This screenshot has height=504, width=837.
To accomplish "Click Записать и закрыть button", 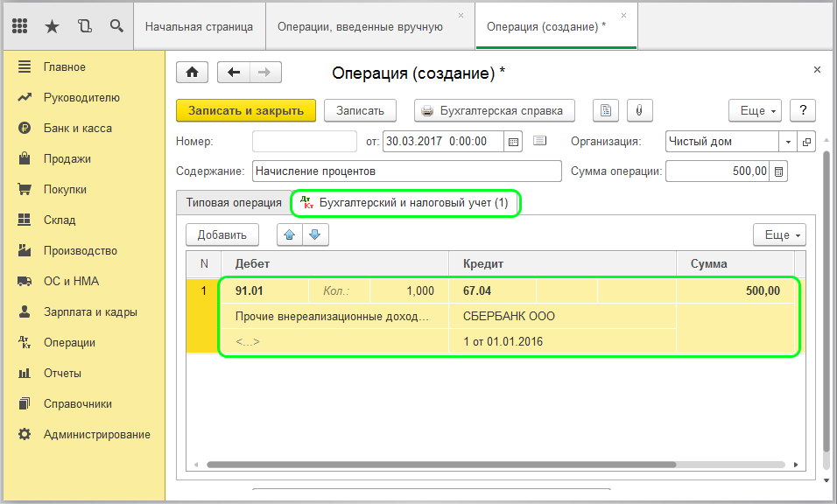I will (246, 110).
